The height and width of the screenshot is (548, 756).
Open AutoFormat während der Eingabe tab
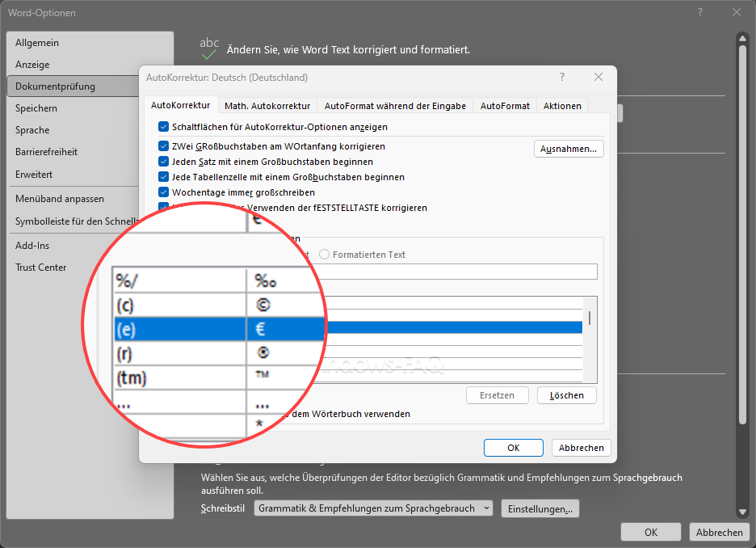point(395,106)
